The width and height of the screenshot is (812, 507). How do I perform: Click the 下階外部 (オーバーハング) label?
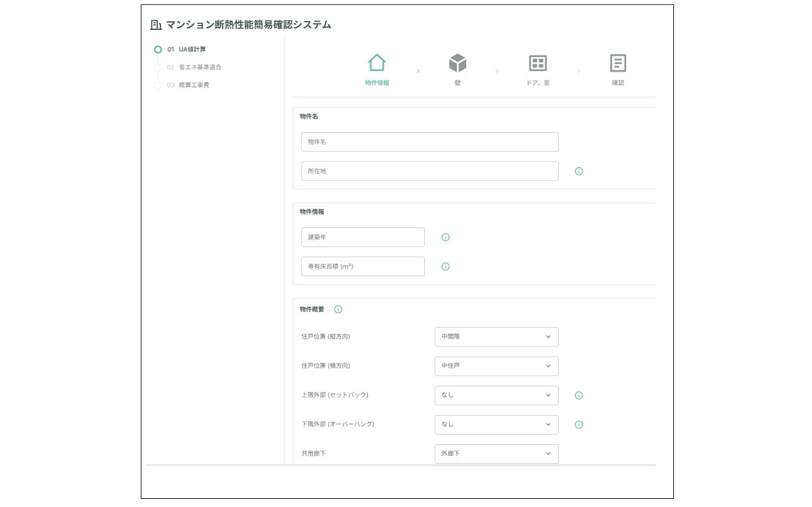click(338, 424)
